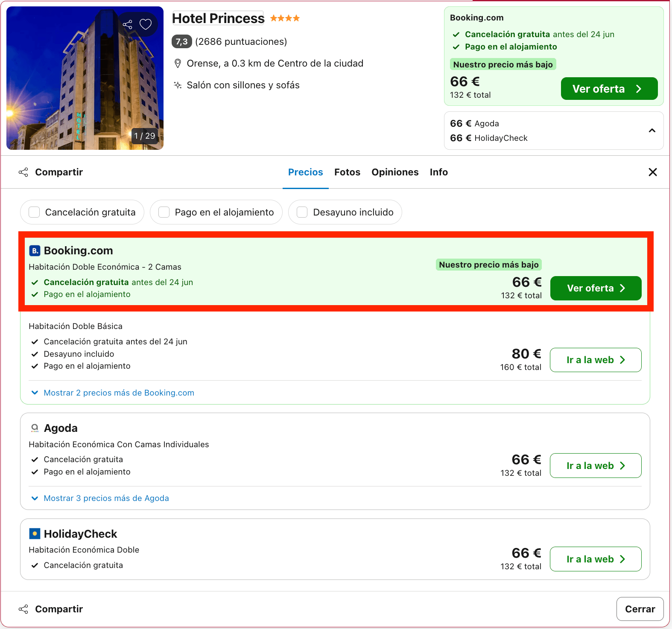Click the location pin icon near Orense
Viewport: 672px width, 629px height.
coord(178,64)
